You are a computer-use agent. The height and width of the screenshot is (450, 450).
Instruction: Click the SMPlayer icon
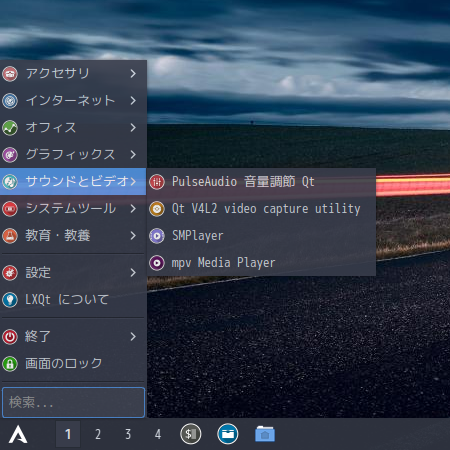(157, 236)
